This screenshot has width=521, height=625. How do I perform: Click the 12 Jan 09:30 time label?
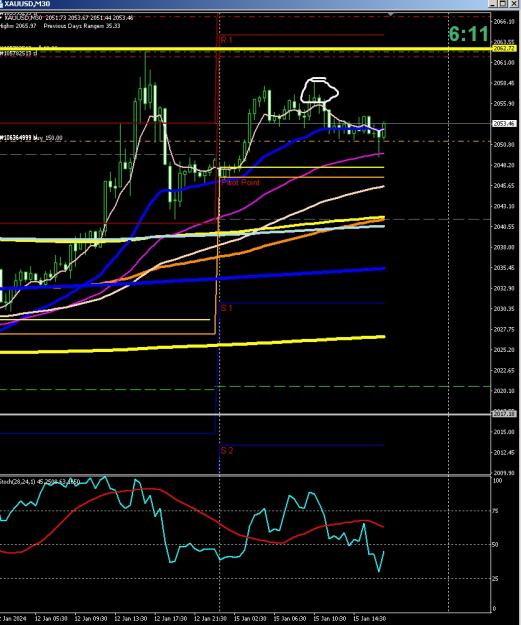coord(90,618)
